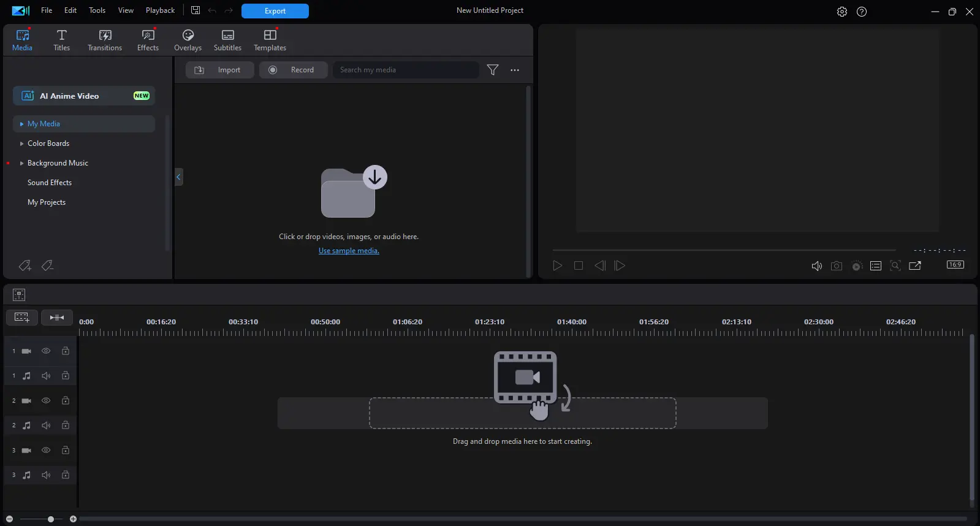Click the timeline zoom slider handle
Viewport: 980px width, 526px height.
(51, 519)
